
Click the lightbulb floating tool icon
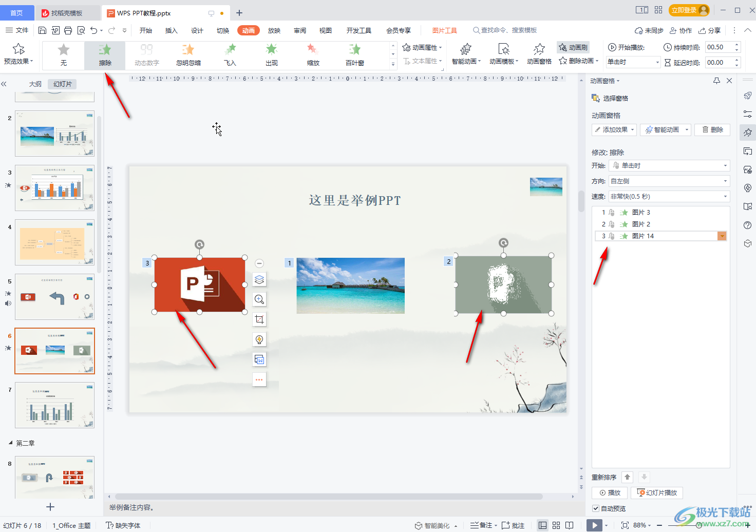coord(259,339)
